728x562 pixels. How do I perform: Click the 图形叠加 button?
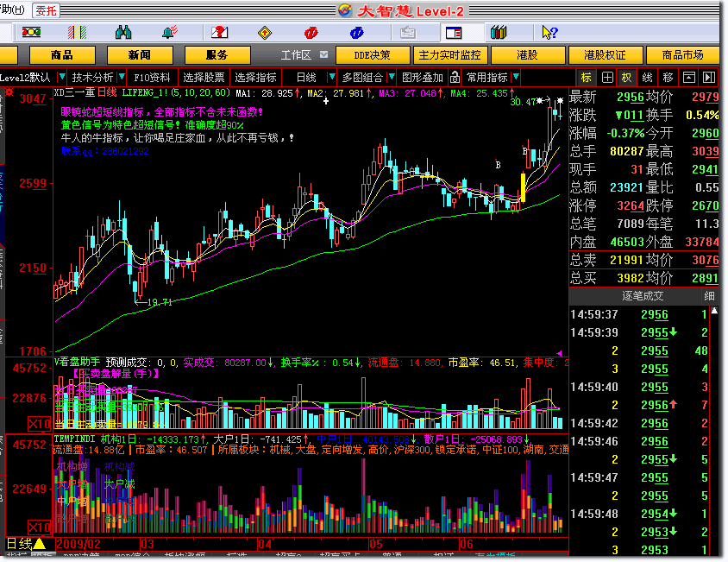click(x=423, y=77)
